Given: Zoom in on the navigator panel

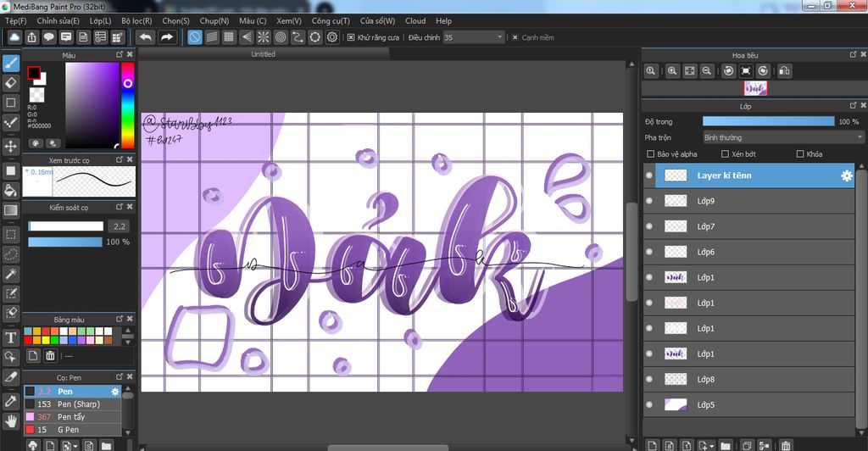Looking at the screenshot, I should click(x=672, y=71).
